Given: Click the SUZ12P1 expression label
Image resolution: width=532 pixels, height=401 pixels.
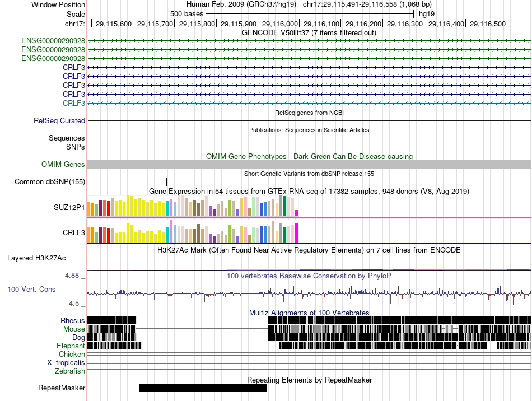Looking at the screenshot, I should click(69, 207).
